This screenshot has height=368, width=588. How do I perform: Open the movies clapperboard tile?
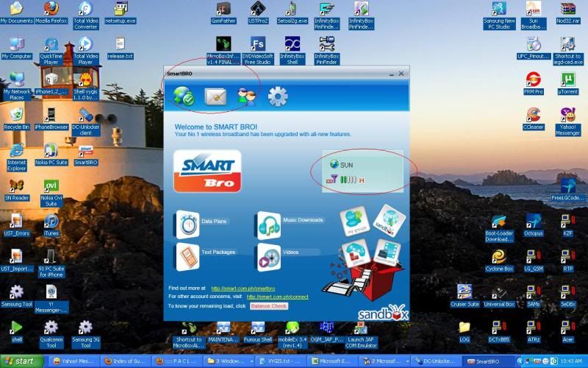click(387, 252)
